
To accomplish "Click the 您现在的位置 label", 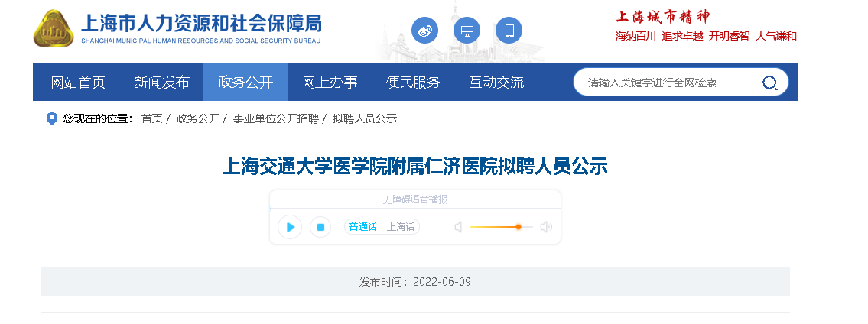I will coord(98,119).
